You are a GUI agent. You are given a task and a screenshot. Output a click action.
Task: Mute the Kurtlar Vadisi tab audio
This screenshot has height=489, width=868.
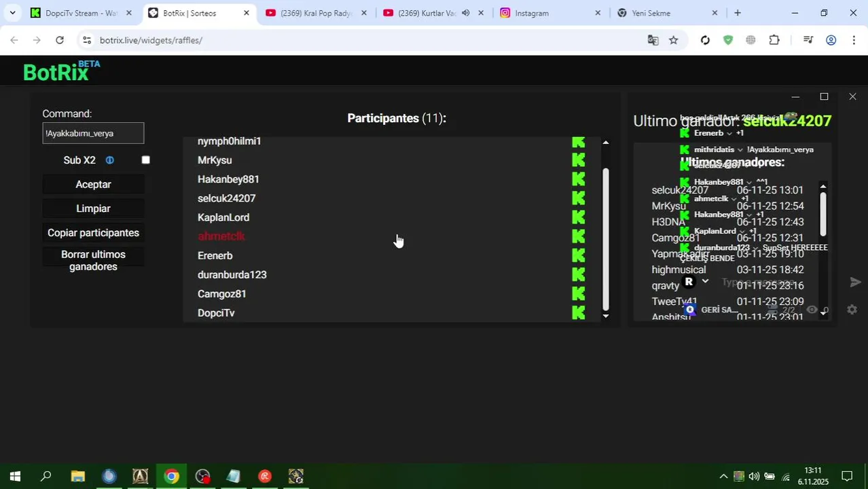click(465, 13)
